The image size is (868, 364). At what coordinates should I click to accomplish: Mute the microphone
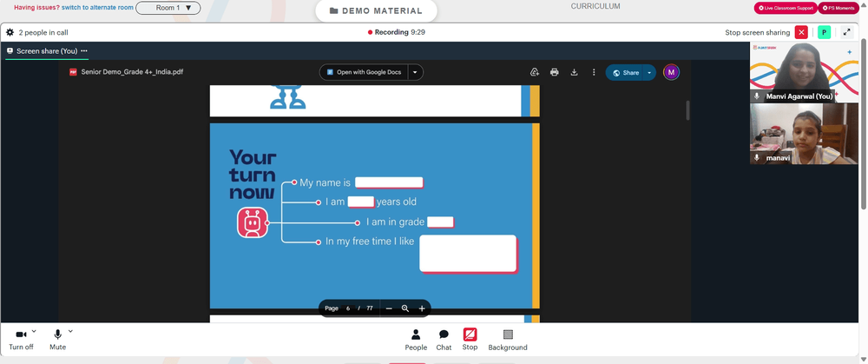pos(57,339)
